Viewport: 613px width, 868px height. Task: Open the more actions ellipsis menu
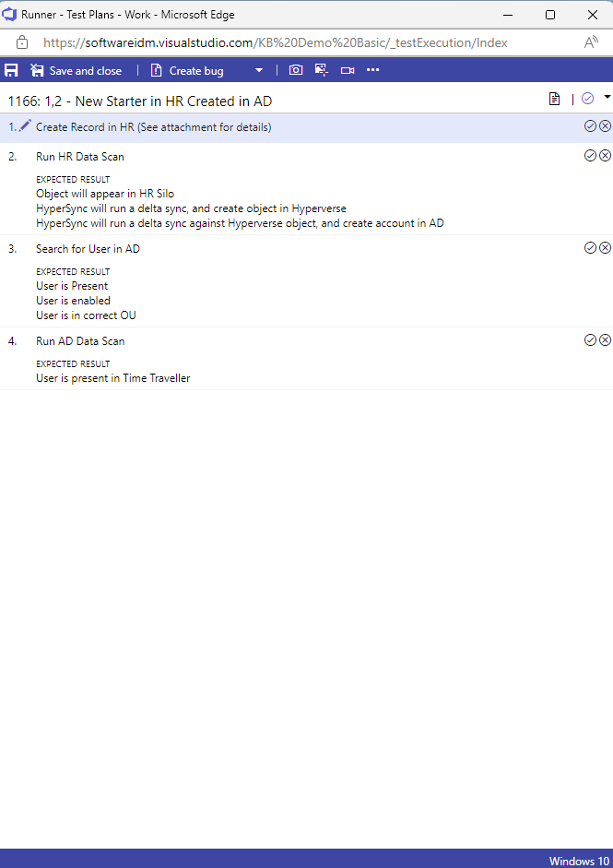(372, 70)
